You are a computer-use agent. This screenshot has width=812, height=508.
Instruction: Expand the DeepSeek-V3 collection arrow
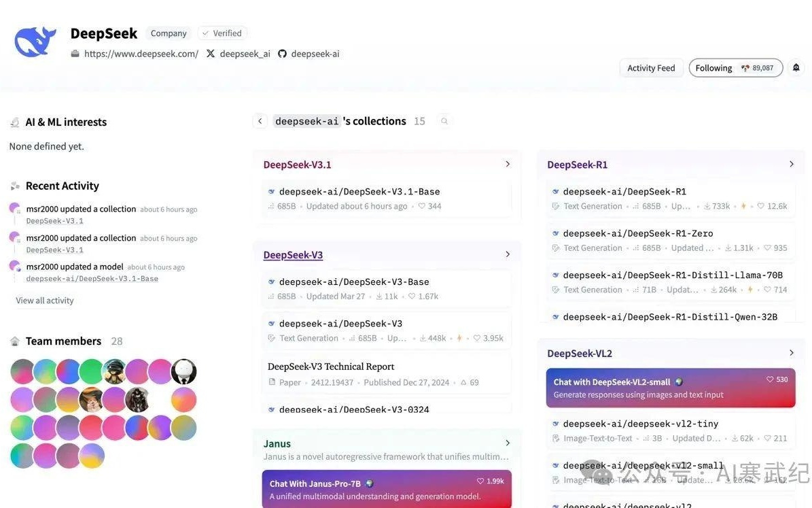[508, 254]
